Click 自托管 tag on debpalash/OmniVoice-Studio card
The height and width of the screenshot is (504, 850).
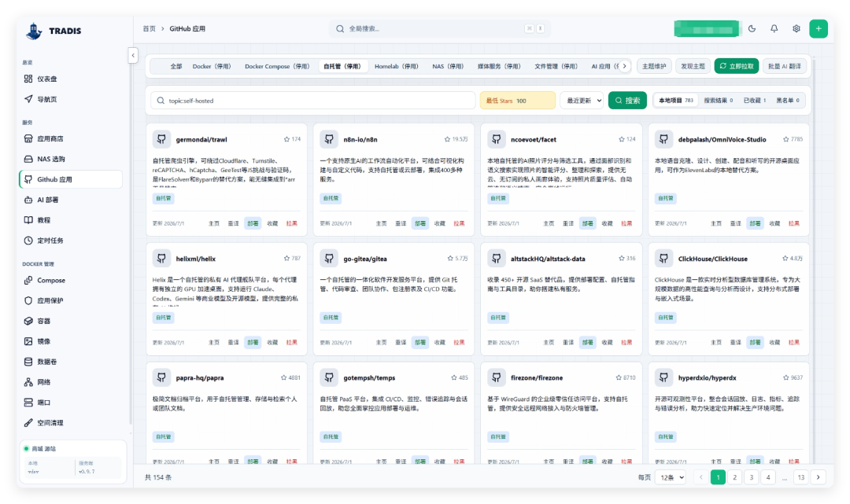(x=665, y=198)
